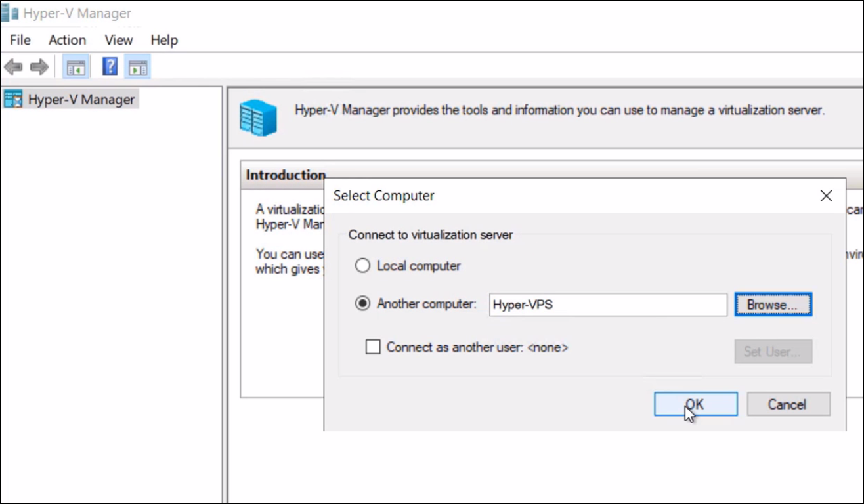The width and height of the screenshot is (864, 504).
Task: Close the Select Computer dialog with X
Action: 827,196
